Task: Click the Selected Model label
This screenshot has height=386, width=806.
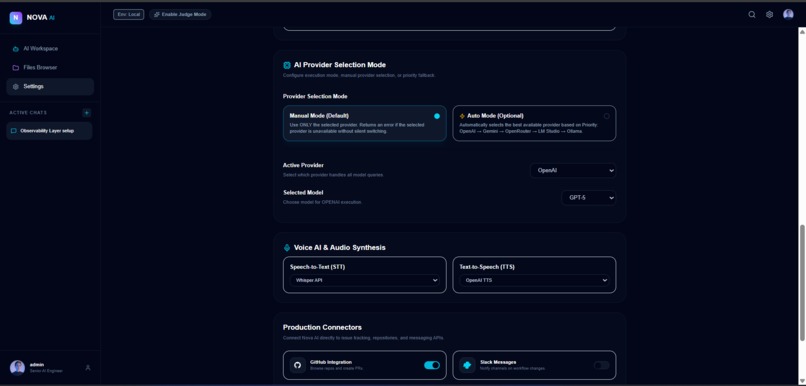Action: [x=303, y=193]
